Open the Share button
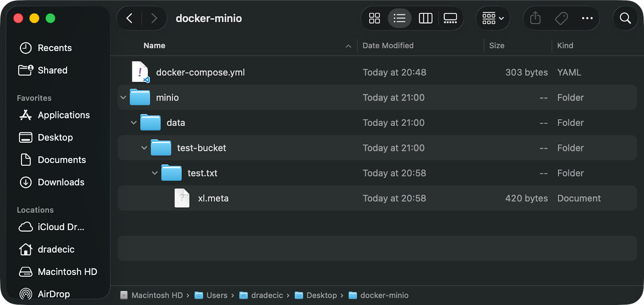Screen dimensions: 644x305 coord(535,18)
